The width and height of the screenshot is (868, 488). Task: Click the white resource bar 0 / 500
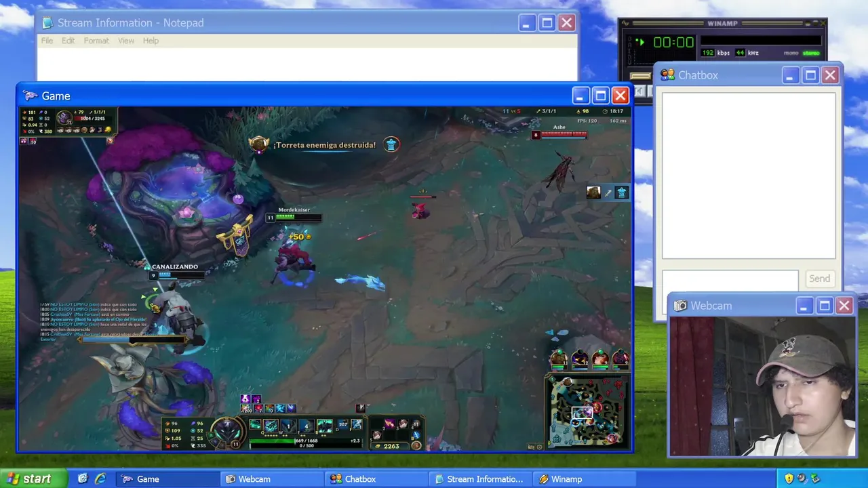(306, 447)
